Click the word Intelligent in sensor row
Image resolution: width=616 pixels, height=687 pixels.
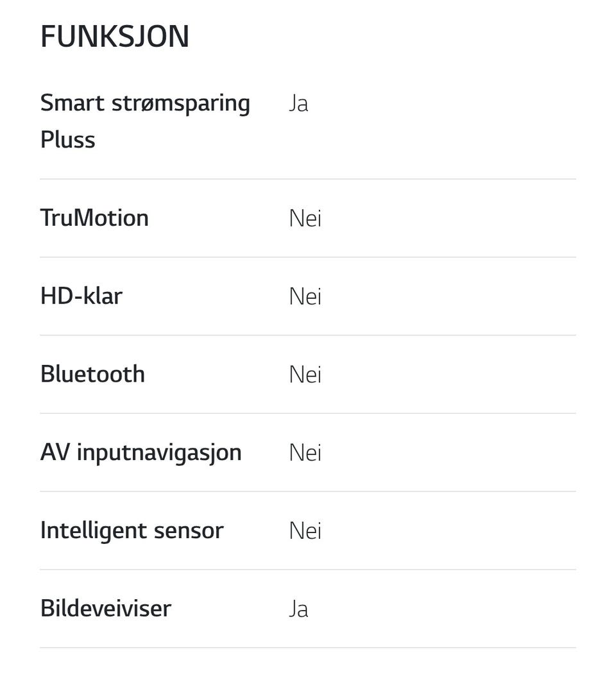tap(94, 530)
